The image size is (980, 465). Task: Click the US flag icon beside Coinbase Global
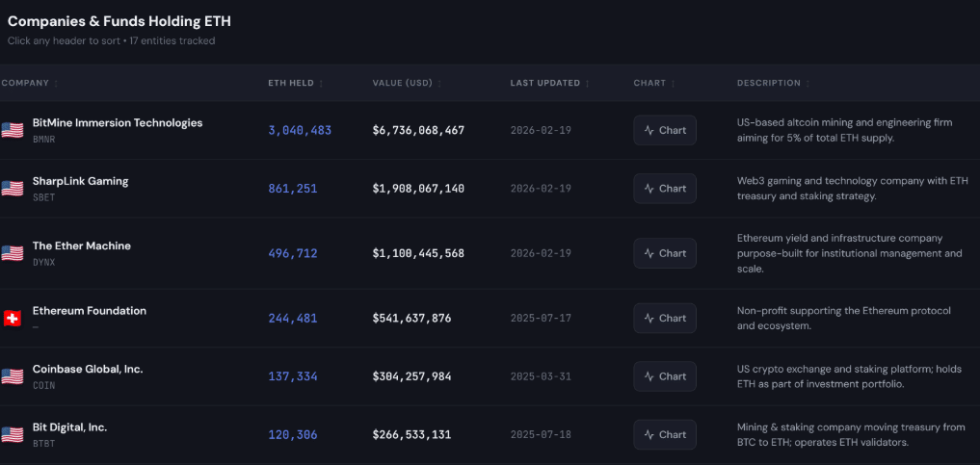pyautogui.click(x=12, y=376)
